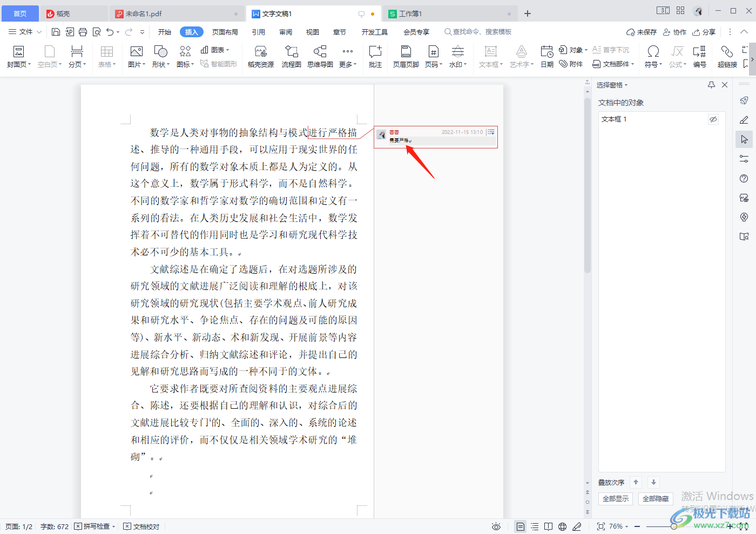The height and width of the screenshot is (534, 756).
Task: Move object up in stacking order
Action: pos(636,482)
